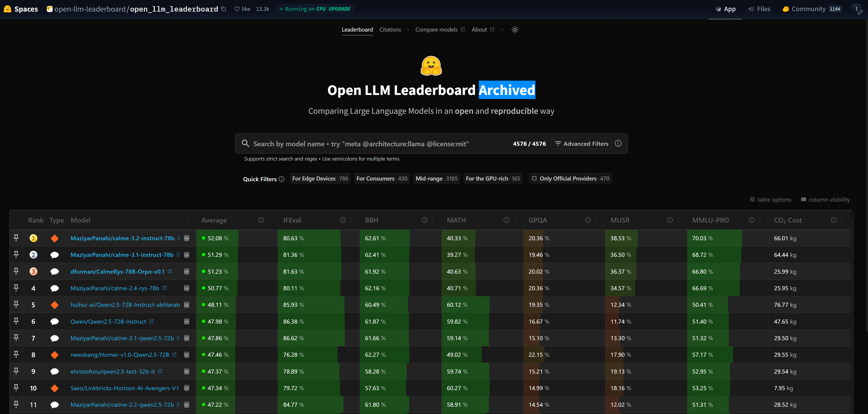Toggle light theme with the sun icon
Screen dimensions: 868x414
(x=515, y=30)
